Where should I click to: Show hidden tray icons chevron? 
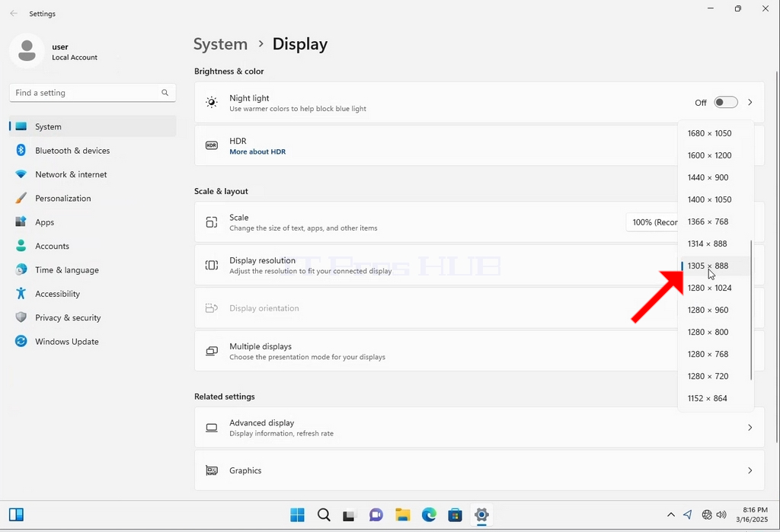(670, 514)
